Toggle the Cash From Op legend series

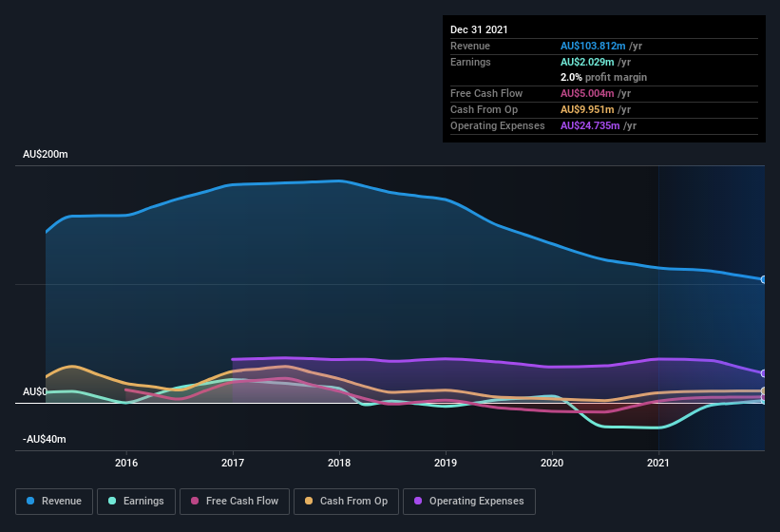pyautogui.click(x=346, y=502)
